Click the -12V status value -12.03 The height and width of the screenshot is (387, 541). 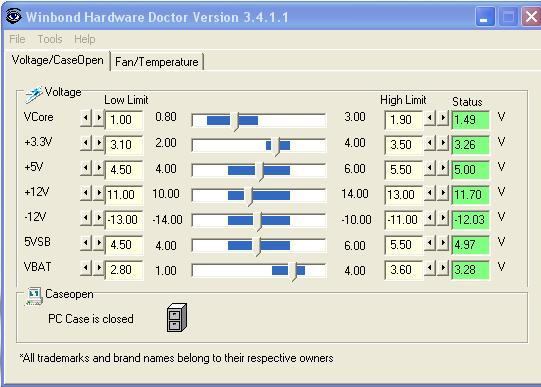pos(471,220)
